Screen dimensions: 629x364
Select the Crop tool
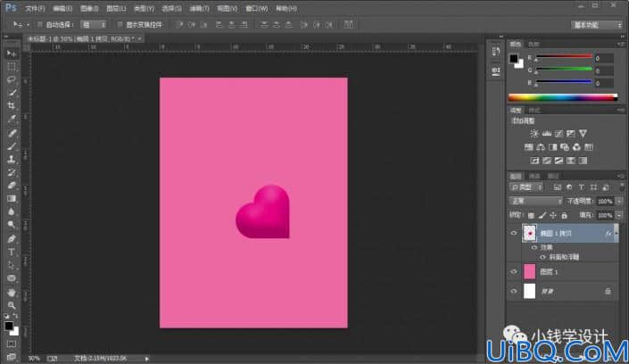12,105
